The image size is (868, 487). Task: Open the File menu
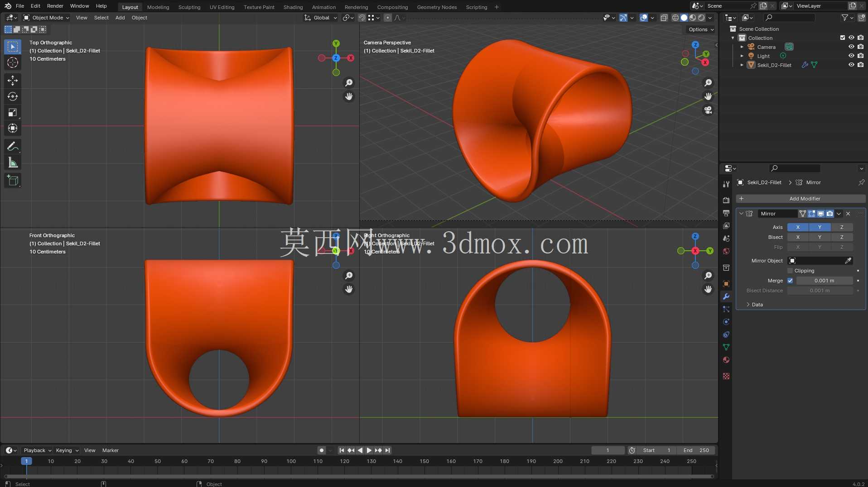click(x=20, y=6)
